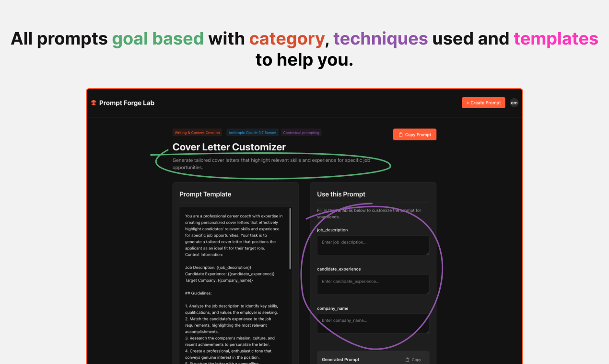Image resolution: width=609 pixels, height=364 pixels.
Task: Click the Prompt Forge Lab stacked-layers logo icon
Action: (94, 102)
